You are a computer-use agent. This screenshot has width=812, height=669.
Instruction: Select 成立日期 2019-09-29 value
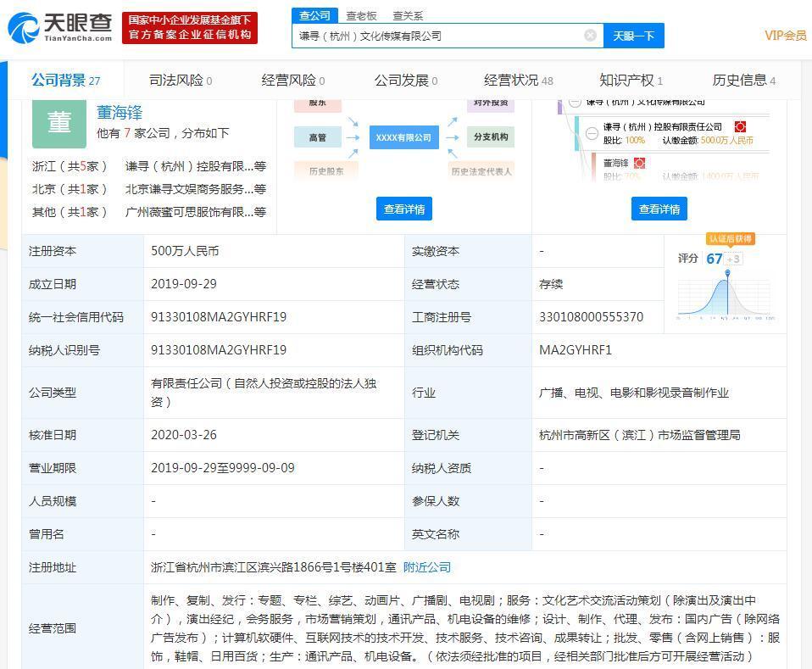click(x=184, y=284)
